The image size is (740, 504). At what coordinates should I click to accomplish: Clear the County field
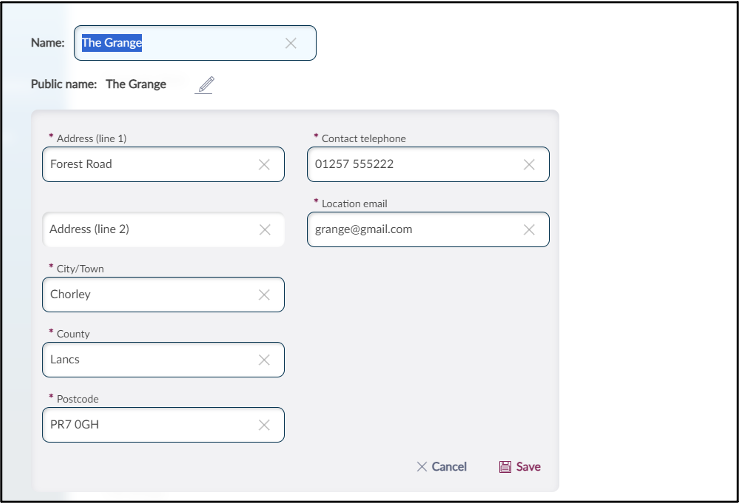pyautogui.click(x=264, y=360)
